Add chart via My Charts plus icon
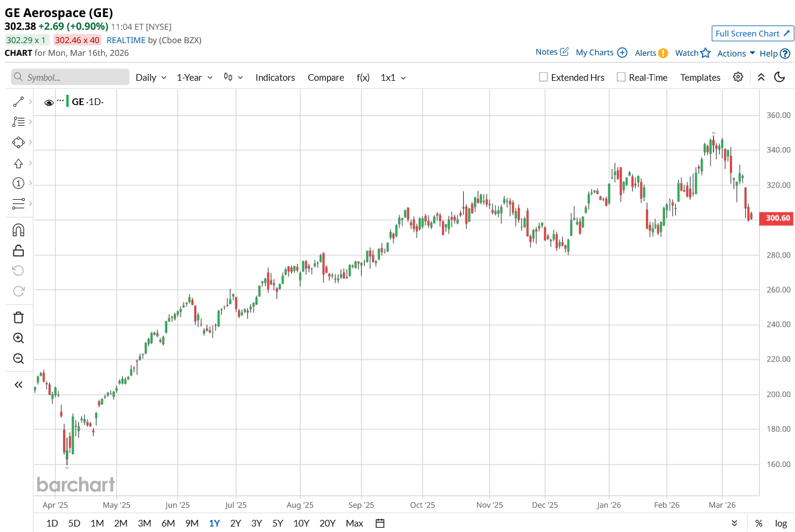795x532 pixels. point(622,52)
